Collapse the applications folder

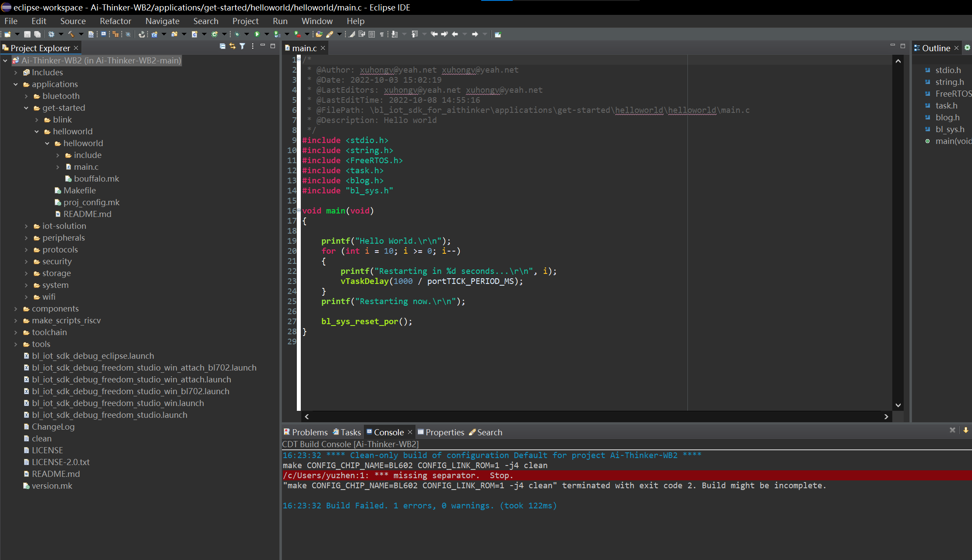point(16,84)
